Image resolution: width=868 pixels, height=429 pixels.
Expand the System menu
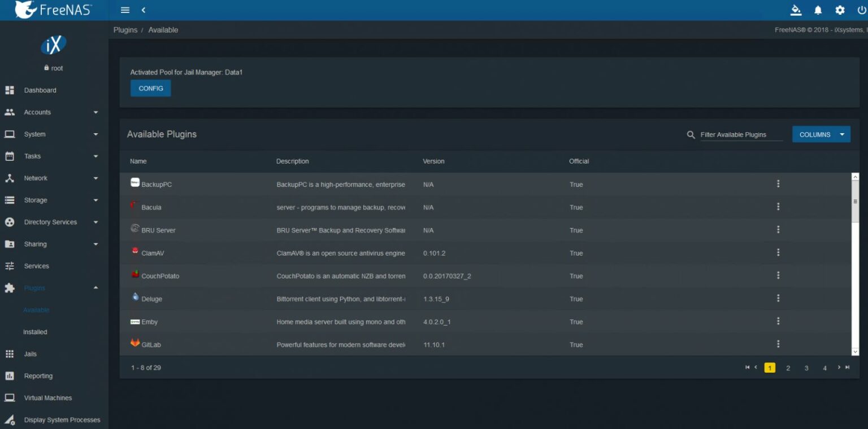[54, 134]
